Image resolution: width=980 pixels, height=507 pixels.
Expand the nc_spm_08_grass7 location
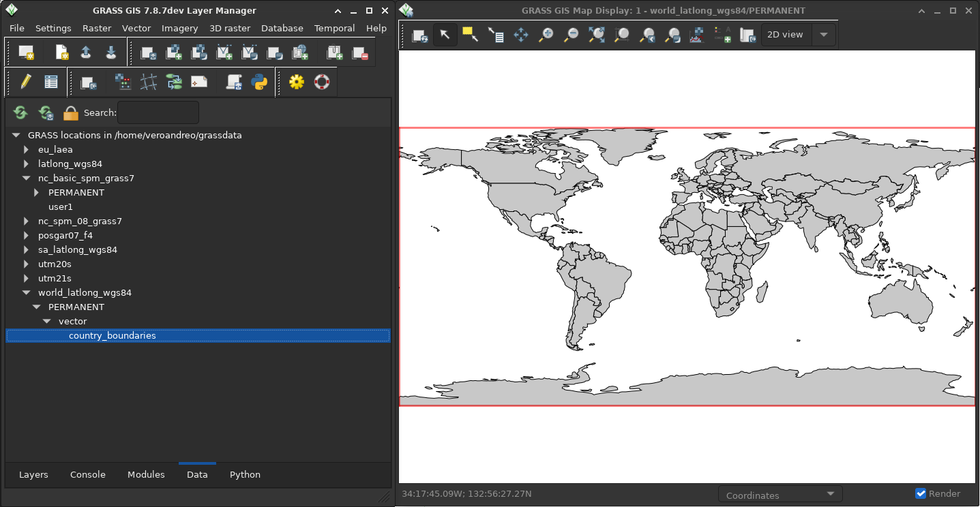point(26,221)
